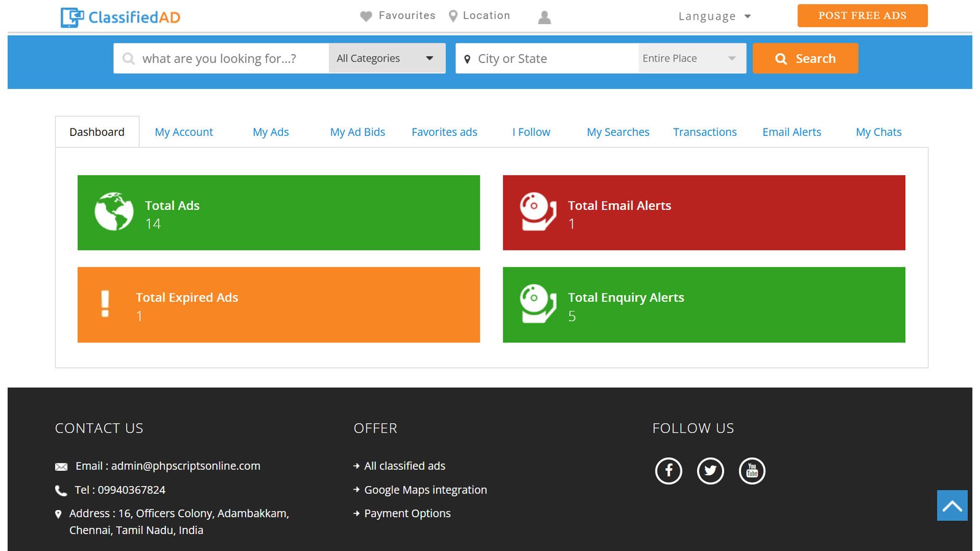Click the CONTACT US heading
Viewport: 980px width, 551px height.
pyautogui.click(x=99, y=429)
